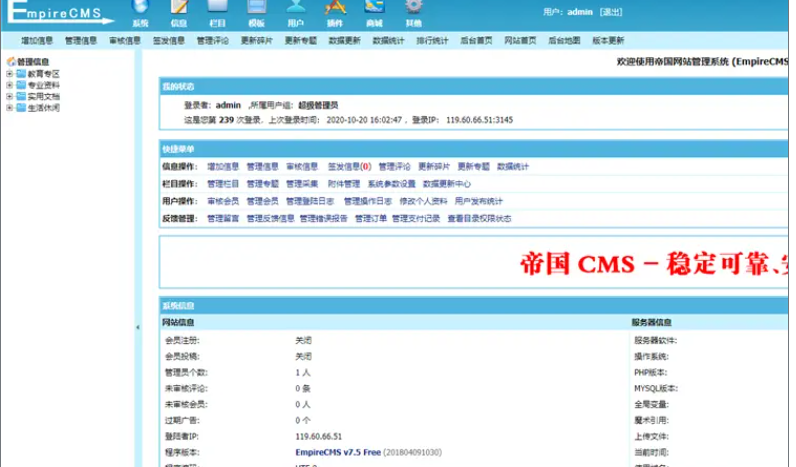Screen dimensions: 796x467
Task: Click 管理信息 link in the quick menu
Action: coord(262,166)
